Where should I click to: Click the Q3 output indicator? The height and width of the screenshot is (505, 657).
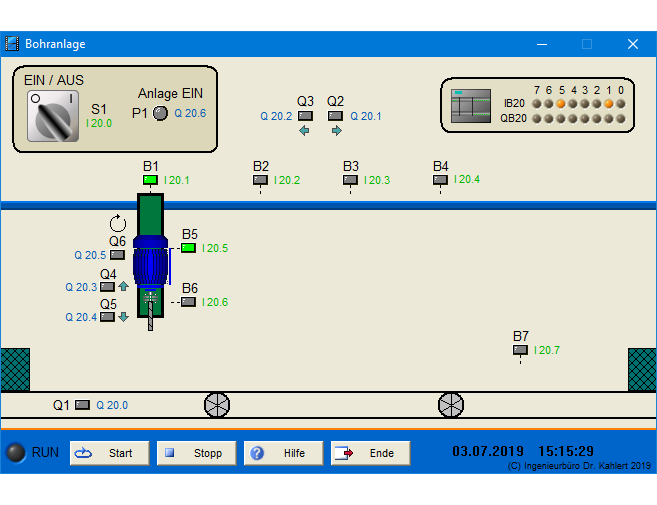305,116
